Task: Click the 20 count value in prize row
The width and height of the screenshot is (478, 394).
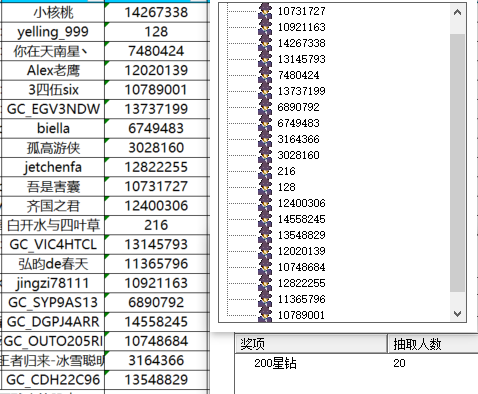Action: (399, 363)
